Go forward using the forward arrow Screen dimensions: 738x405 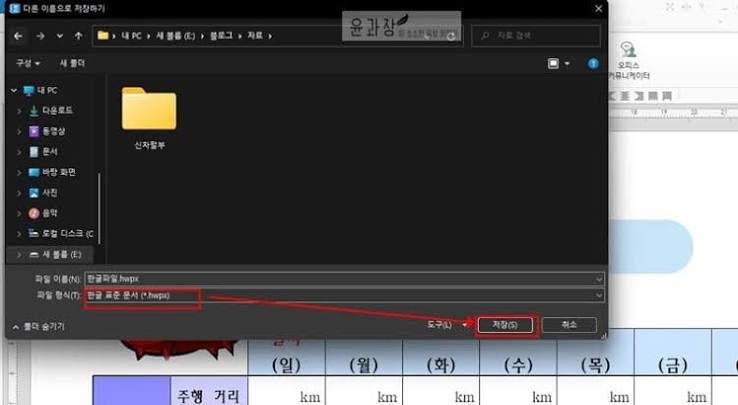click(x=40, y=36)
